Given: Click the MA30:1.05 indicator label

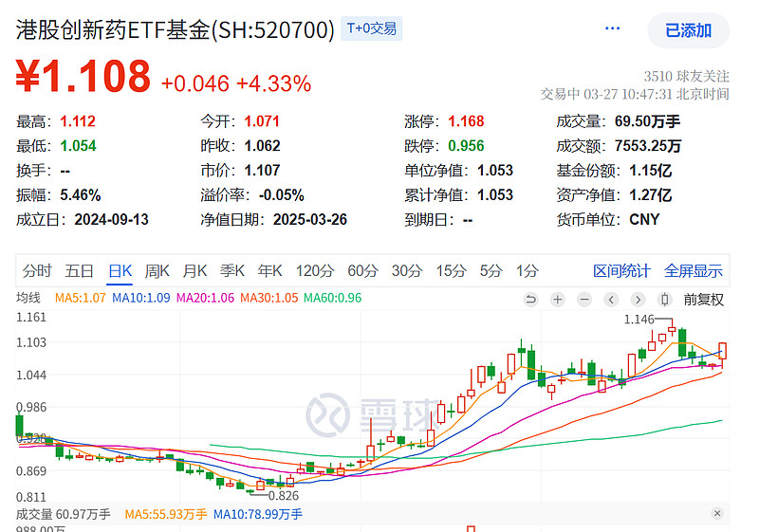Looking at the screenshot, I should click(269, 298).
